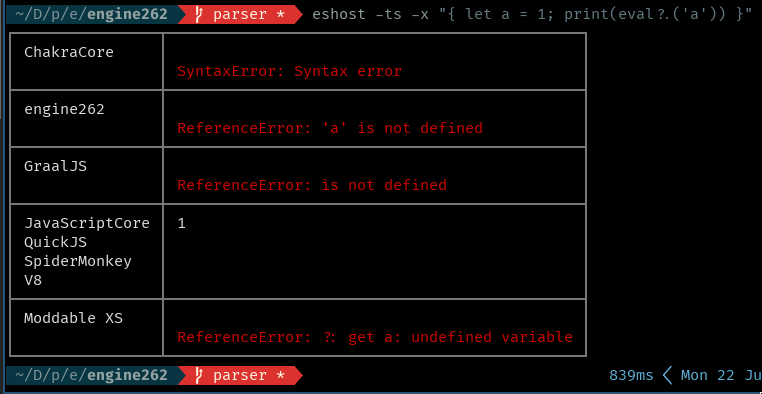Click the top prompt directory path engine262

91,15
